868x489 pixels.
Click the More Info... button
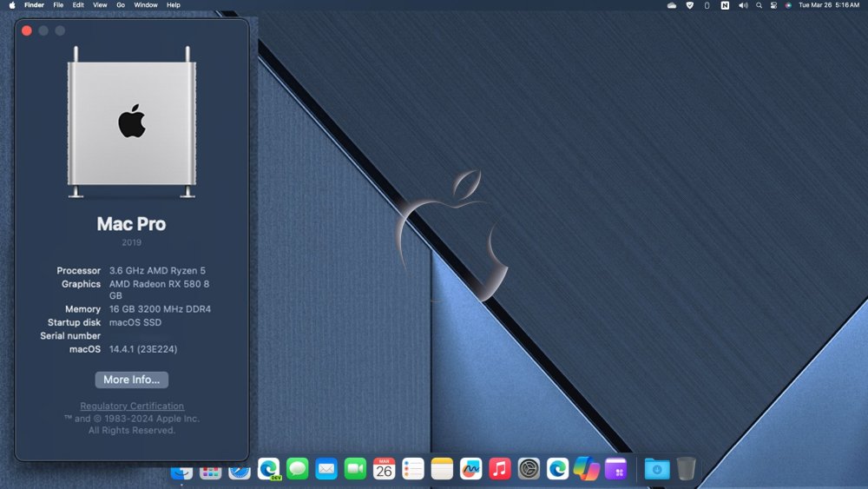click(x=132, y=380)
